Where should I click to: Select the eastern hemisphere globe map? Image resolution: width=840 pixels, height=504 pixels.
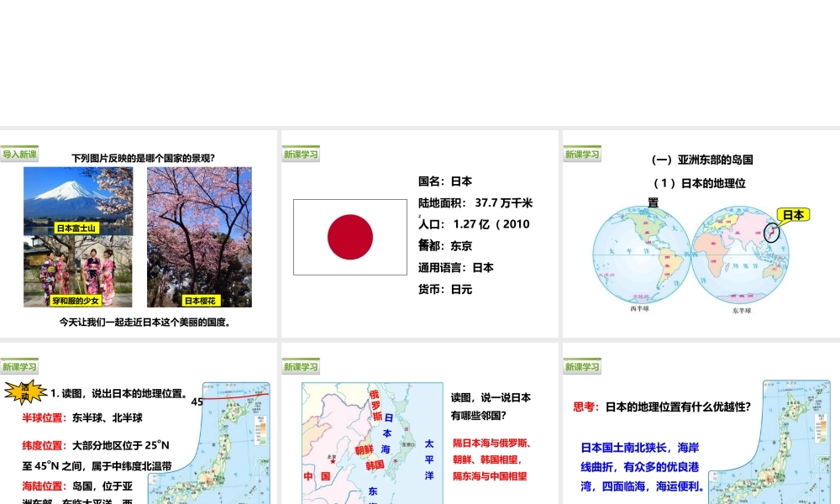coord(740,255)
